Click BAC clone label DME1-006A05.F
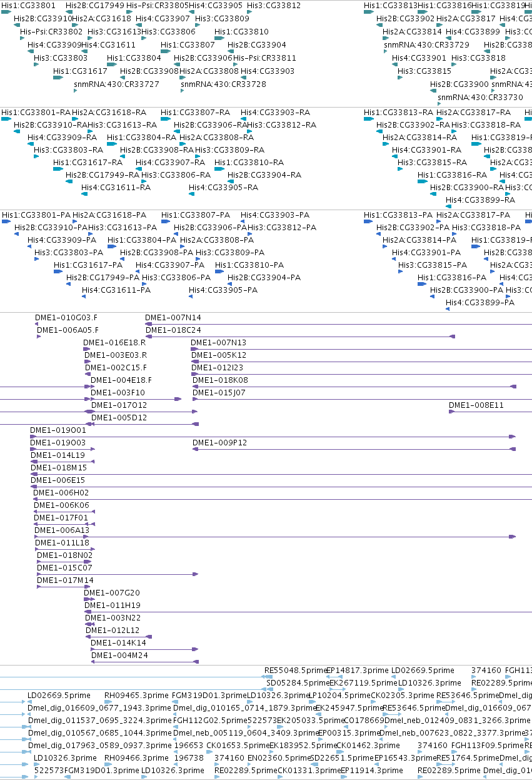Viewport: 532px width, 780px height. (x=68, y=330)
